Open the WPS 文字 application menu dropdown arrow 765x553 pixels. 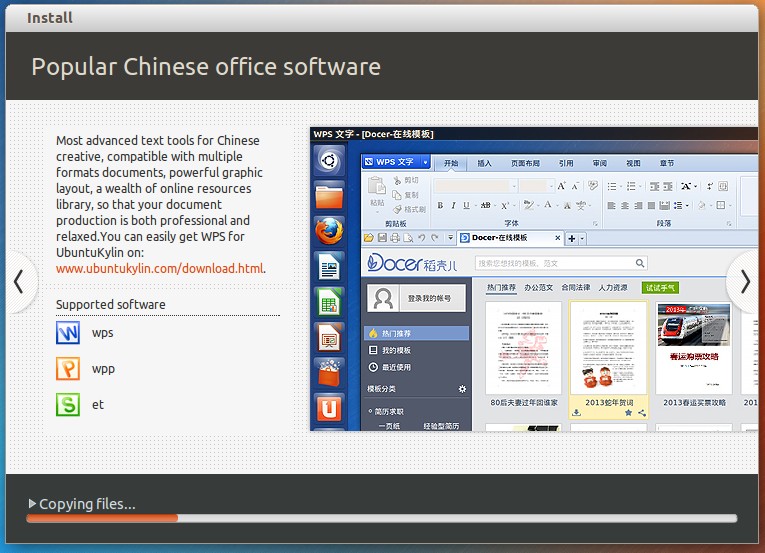point(425,162)
